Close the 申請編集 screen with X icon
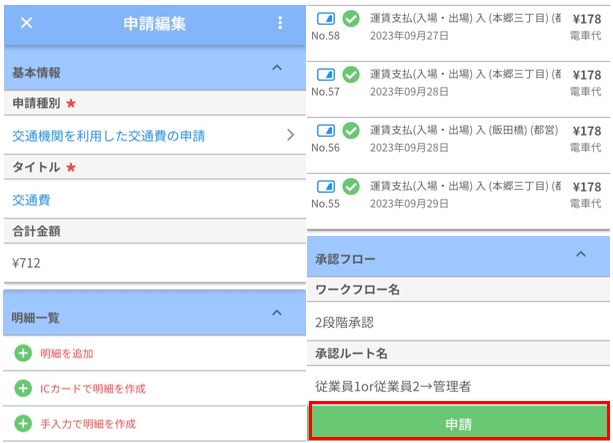The image size is (613, 443). point(26,24)
